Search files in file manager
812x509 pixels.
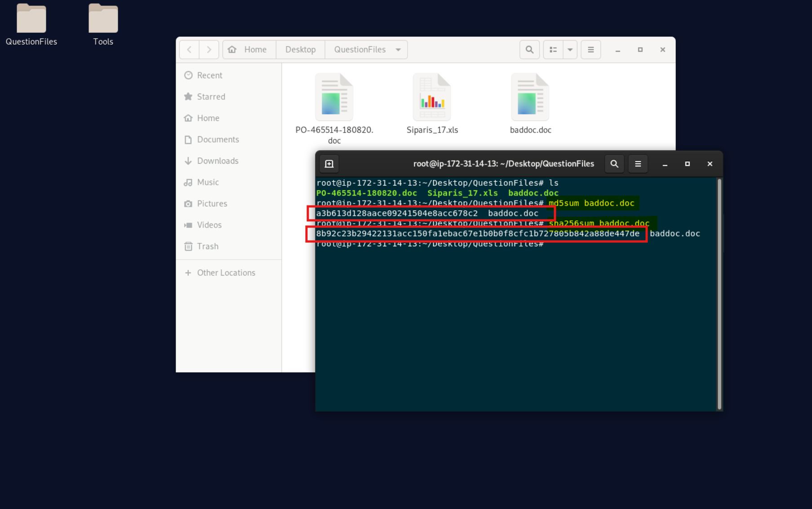pos(529,49)
